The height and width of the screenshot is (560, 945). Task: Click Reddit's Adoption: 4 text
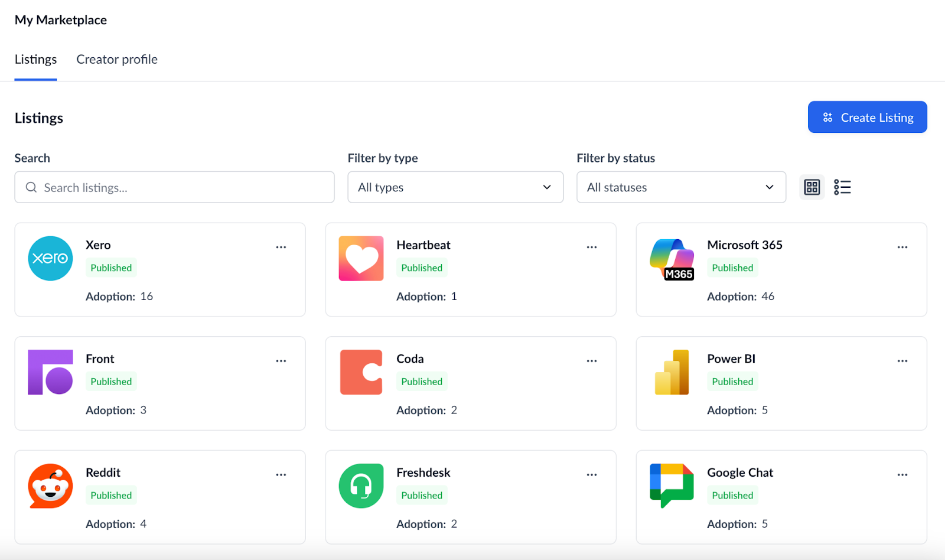click(116, 524)
